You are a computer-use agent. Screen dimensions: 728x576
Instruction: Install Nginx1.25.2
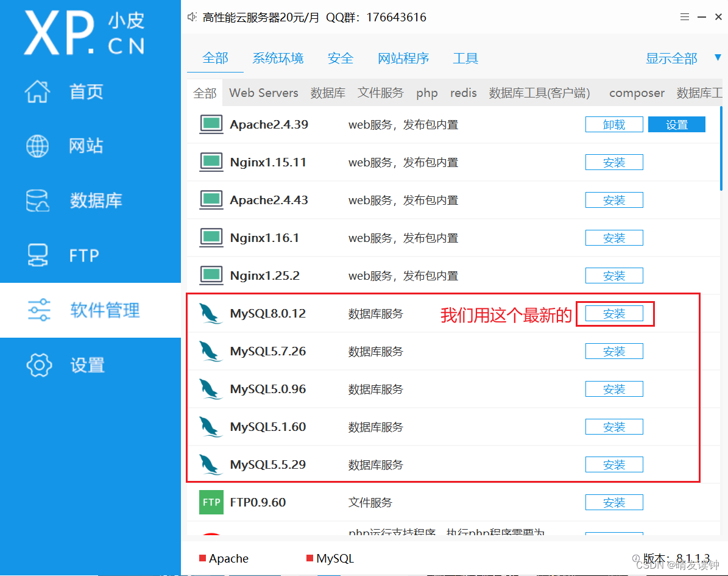coord(614,276)
